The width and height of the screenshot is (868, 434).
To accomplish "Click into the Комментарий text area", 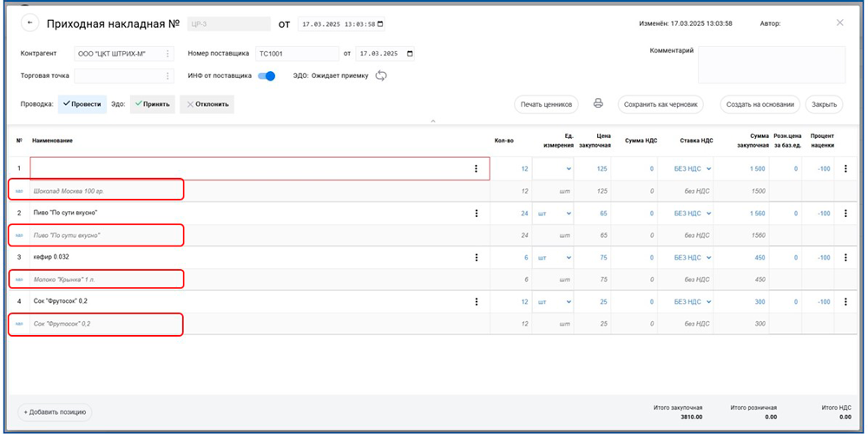I will pyautogui.click(x=771, y=65).
